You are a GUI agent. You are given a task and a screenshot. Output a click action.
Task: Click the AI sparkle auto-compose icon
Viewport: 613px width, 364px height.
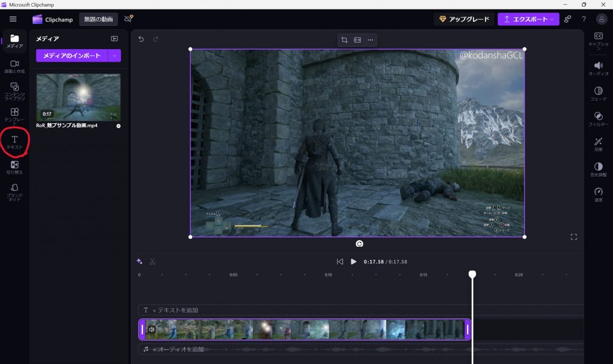pyautogui.click(x=139, y=262)
